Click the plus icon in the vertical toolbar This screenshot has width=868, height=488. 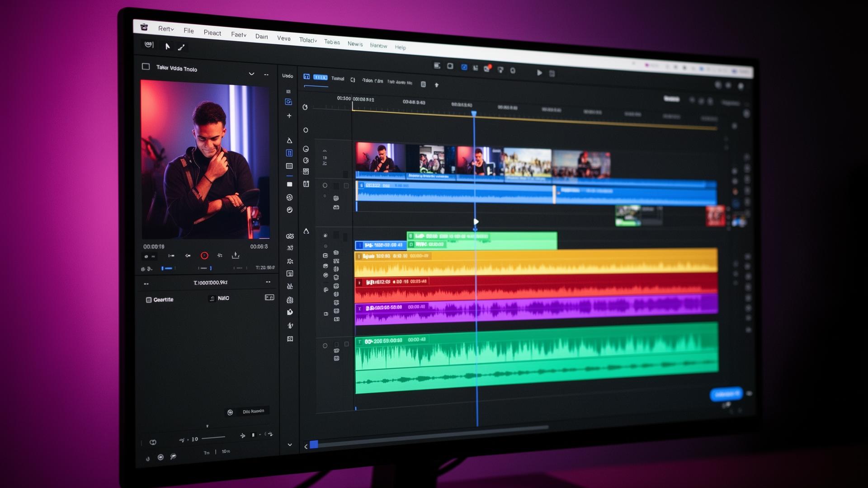[x=289, y=116]
